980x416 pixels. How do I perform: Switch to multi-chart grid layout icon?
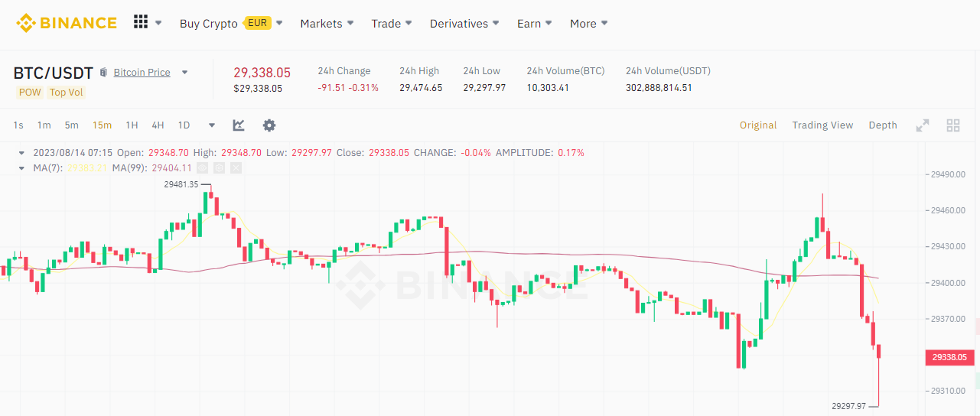point(953,125)
